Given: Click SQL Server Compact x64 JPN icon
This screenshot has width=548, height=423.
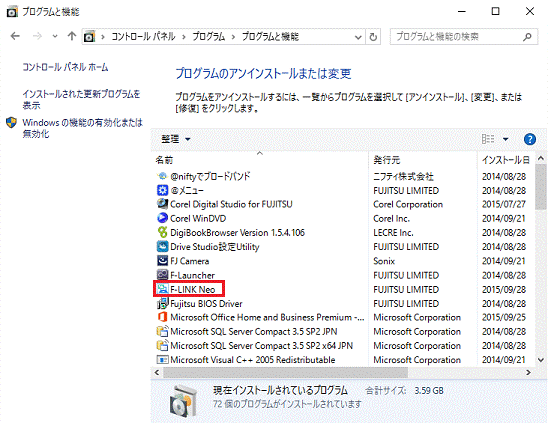Looking at the screenshot, I should tap(162, 345).
